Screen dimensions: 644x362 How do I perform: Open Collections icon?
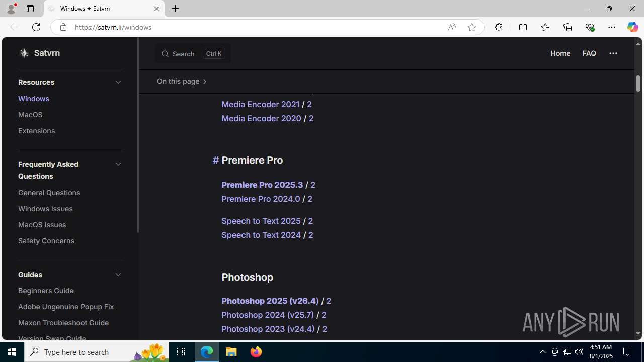pyautogui.click(x=568, y=27)
